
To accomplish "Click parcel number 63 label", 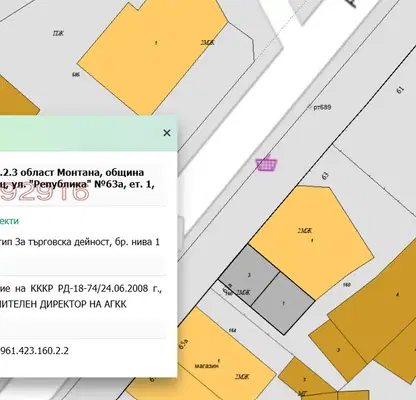I will coord(325,176).
